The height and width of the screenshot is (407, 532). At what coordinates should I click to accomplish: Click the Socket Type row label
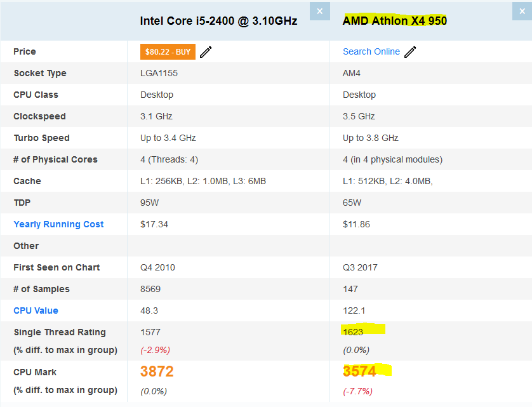pyautogui.click(x=40, y=73)
